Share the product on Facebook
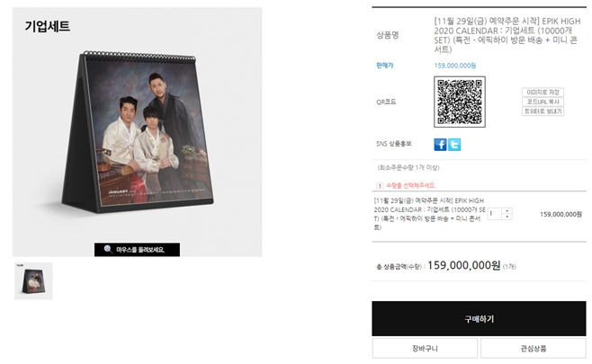The height and width of the screenshot is (364, 592). coord(440,145)
